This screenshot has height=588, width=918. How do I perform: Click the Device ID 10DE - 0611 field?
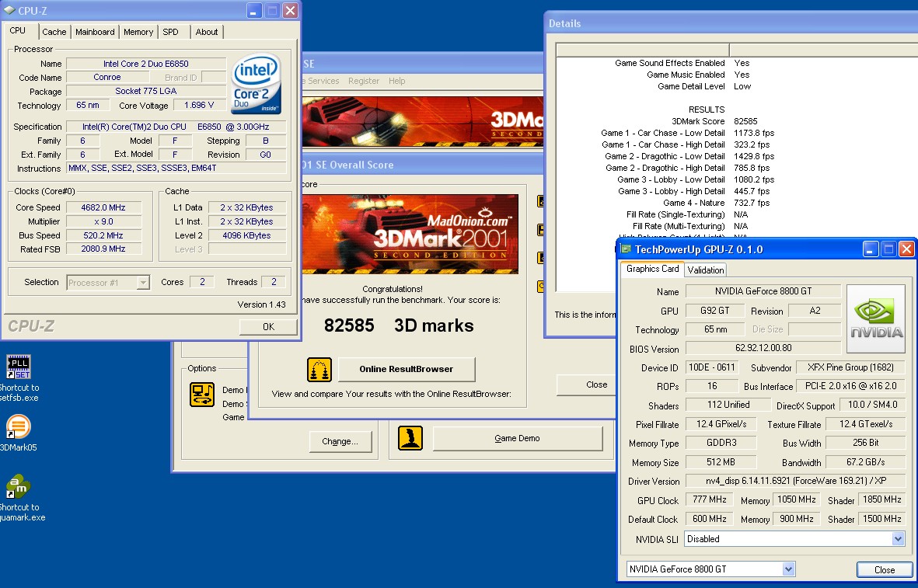pyautogui.click(x=712, y=367)
